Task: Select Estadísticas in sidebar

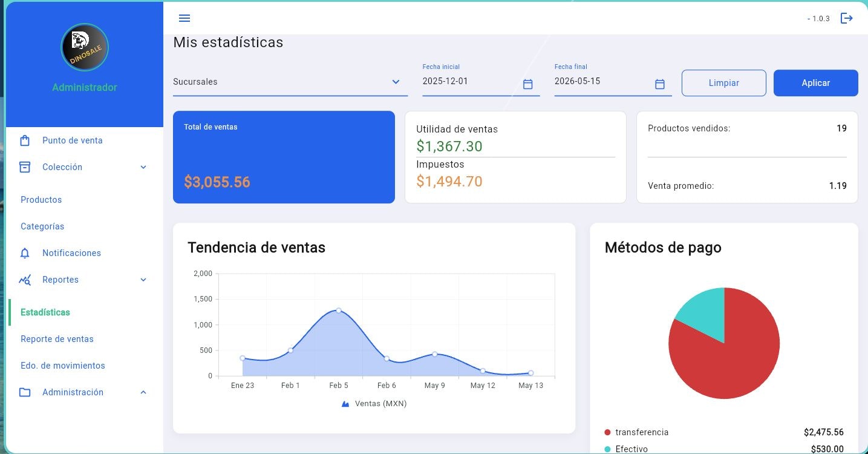Action: (45, 312)
